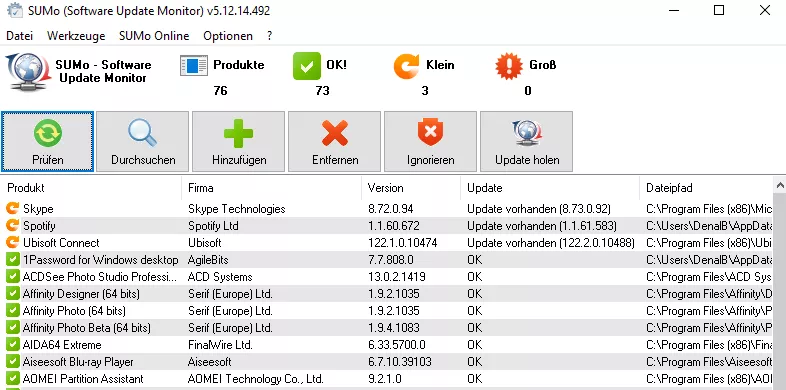This screenshot has height=390, width=786.
Task: Click the Hinzufügen green plus button
Action: click(239, 142)
